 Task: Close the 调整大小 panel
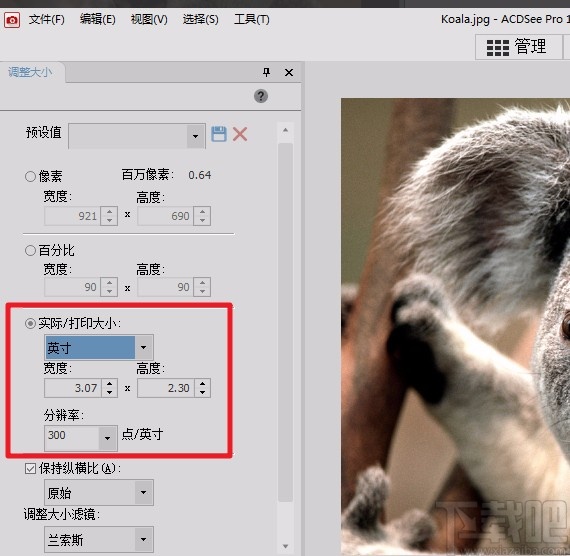pos(289,72)
